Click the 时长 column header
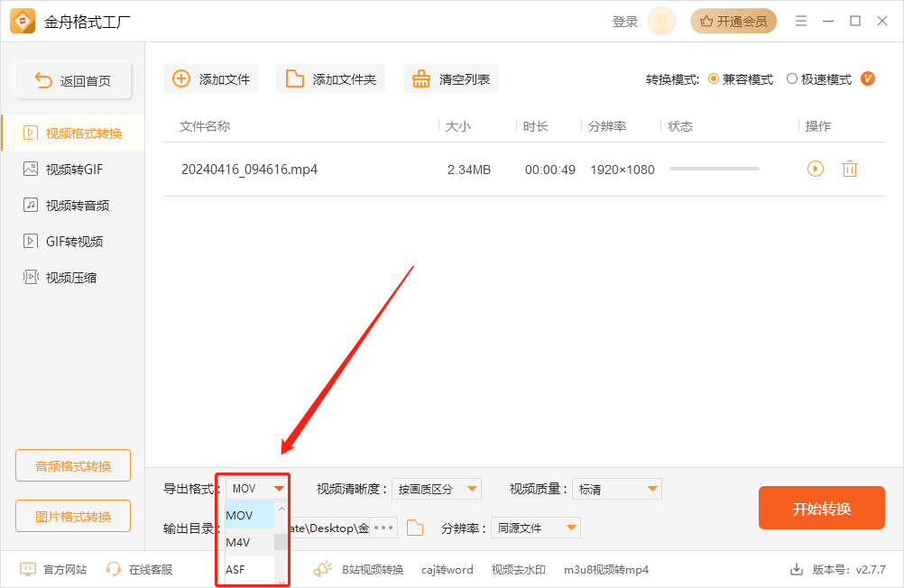Screen dimensions: 904x588 point(535,126)
